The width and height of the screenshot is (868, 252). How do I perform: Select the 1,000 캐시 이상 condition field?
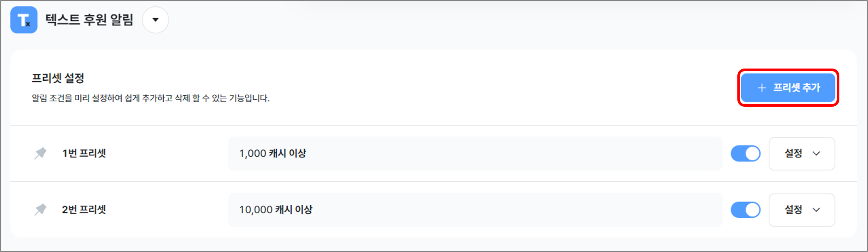[475, 154]
